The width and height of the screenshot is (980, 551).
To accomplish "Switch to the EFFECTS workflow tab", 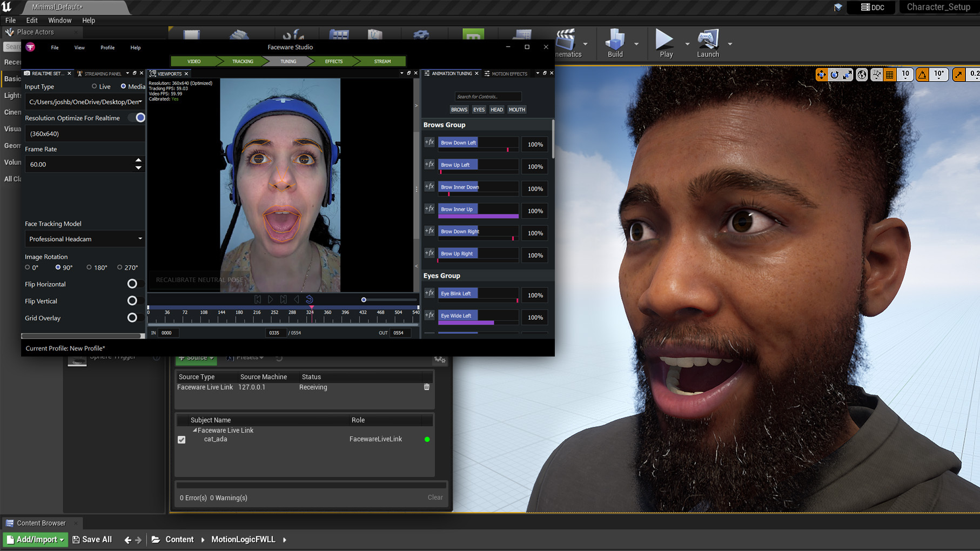I will coord(334,61).
